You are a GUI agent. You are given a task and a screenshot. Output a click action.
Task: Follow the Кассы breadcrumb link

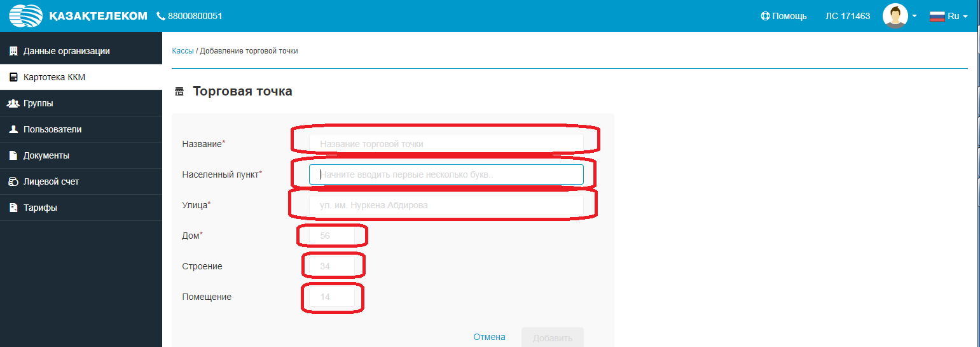coord(183,51)
